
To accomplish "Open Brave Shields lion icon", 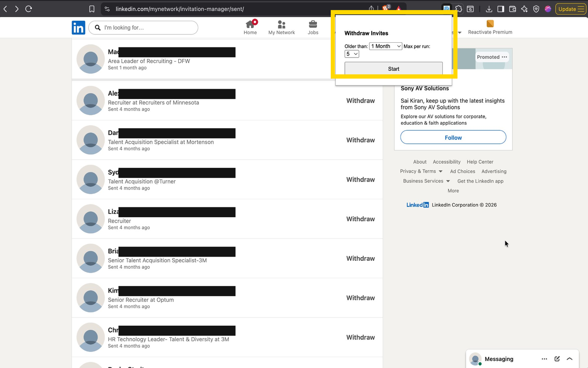I will pyautogui.click(x=386, y=8).
